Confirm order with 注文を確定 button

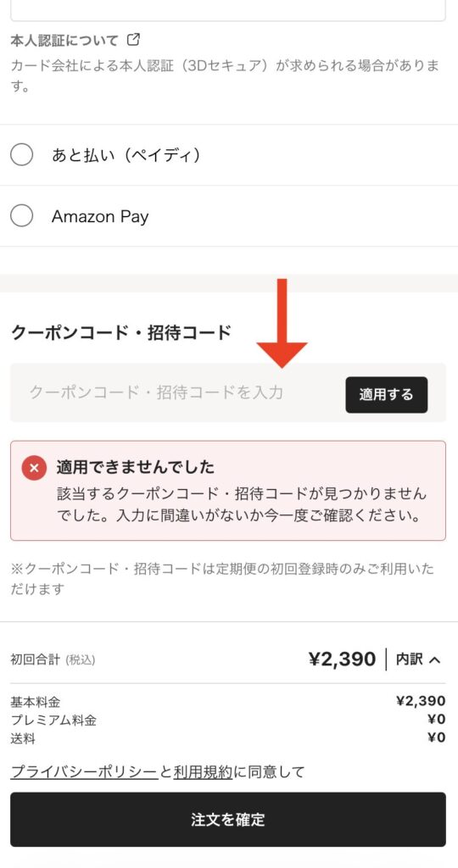228,820
